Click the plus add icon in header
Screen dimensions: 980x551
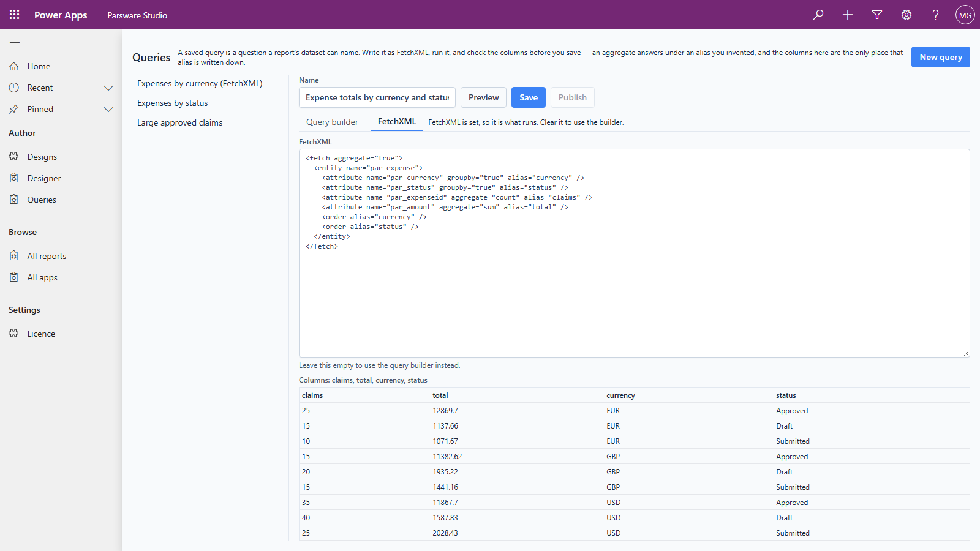point(848,15)
